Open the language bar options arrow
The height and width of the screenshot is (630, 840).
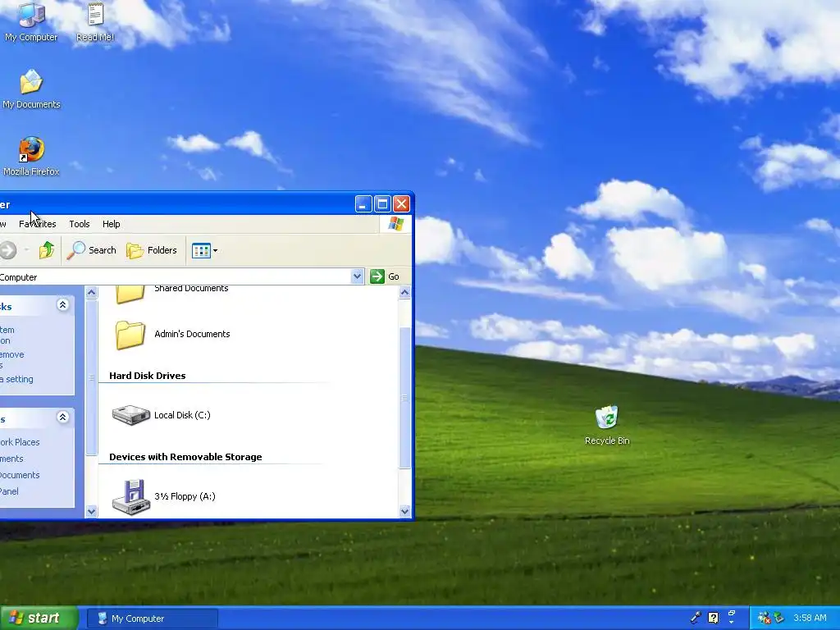click(731, 622)
